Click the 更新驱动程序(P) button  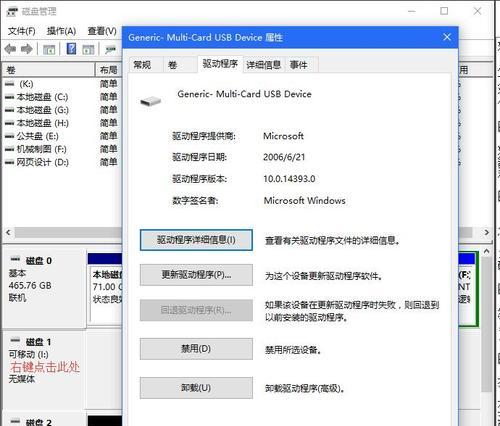(196, 275)
